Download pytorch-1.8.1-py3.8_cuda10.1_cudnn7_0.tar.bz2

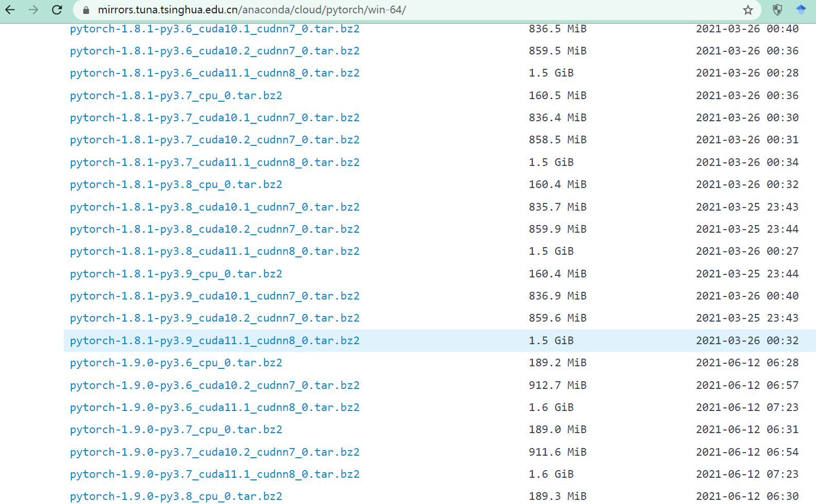(215, 208)
